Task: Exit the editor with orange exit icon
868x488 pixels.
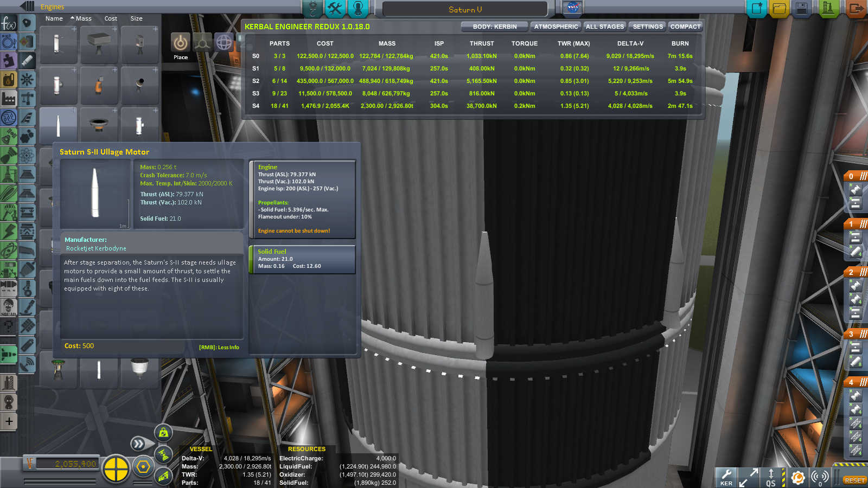Action: click(x=856, y=9)
